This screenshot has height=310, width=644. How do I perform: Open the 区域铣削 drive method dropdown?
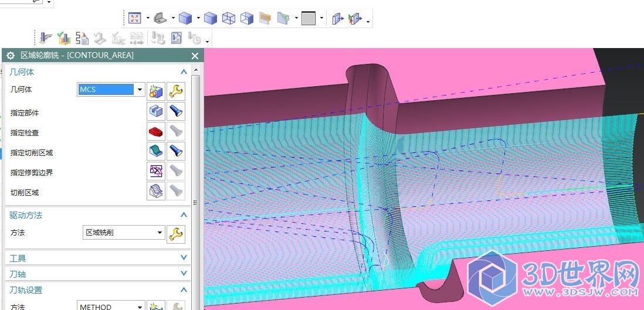[x=160, y=233]
